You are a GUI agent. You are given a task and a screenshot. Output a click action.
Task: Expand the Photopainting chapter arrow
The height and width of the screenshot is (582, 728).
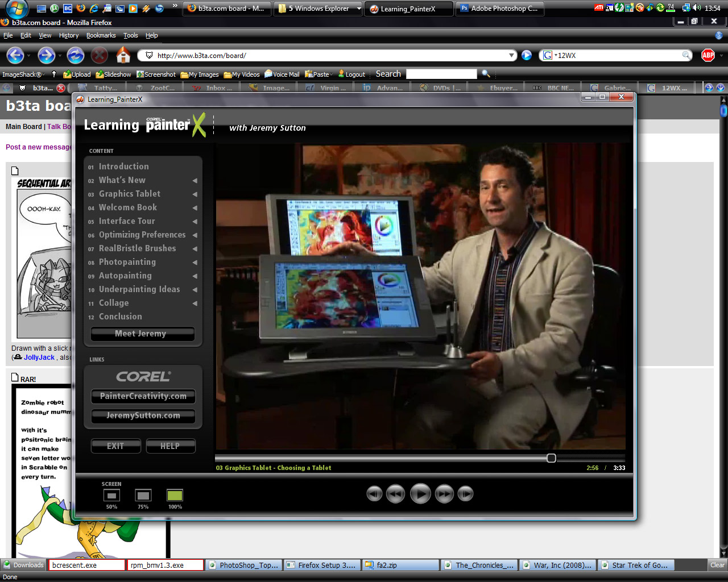[x=195, y=263]
